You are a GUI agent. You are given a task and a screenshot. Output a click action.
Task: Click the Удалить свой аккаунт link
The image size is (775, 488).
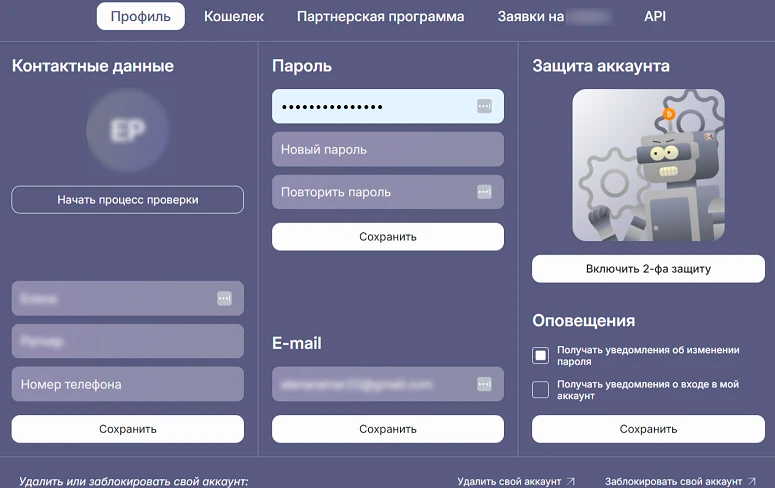click(516, 481)
